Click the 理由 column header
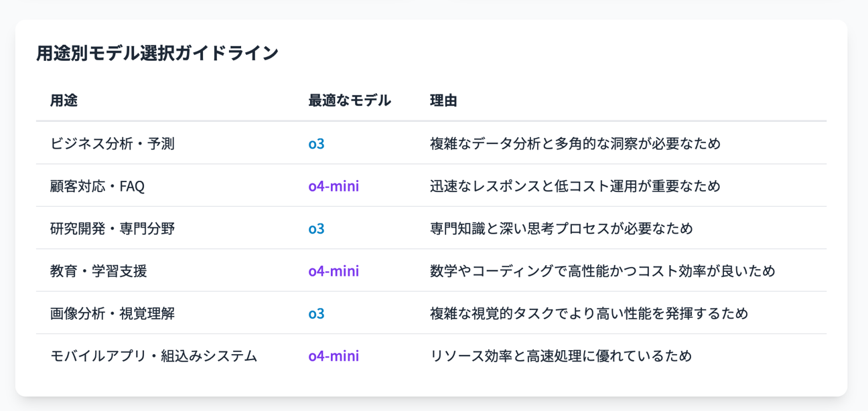Screen dimensions: 868x411 pyautogui.click(x=443, y=100)
